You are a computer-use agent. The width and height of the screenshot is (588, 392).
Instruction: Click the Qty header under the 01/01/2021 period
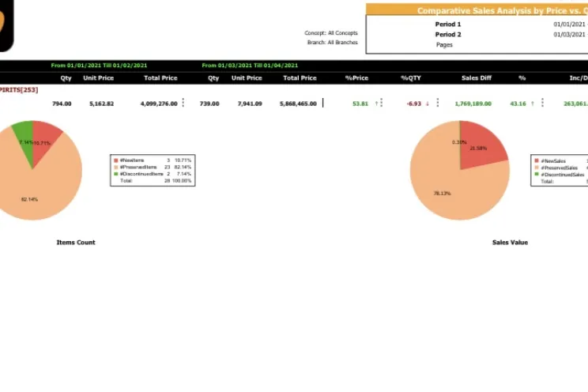click(x=66, y=78)
